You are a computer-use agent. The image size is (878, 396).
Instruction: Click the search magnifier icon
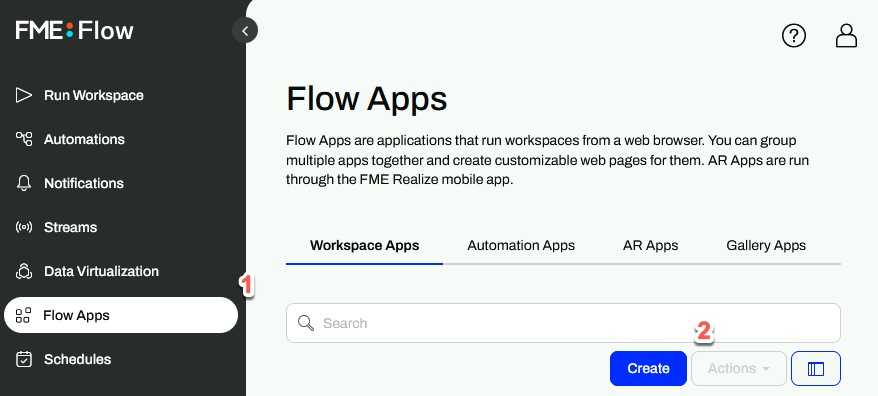pos(306,323)
